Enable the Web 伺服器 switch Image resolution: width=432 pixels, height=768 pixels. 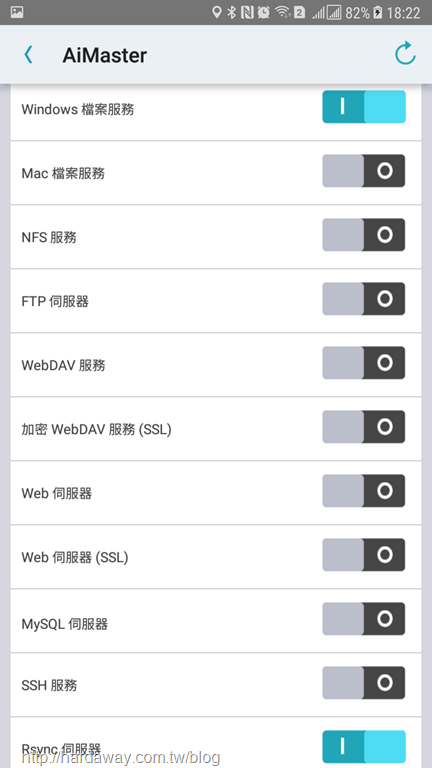coord(363,491)
